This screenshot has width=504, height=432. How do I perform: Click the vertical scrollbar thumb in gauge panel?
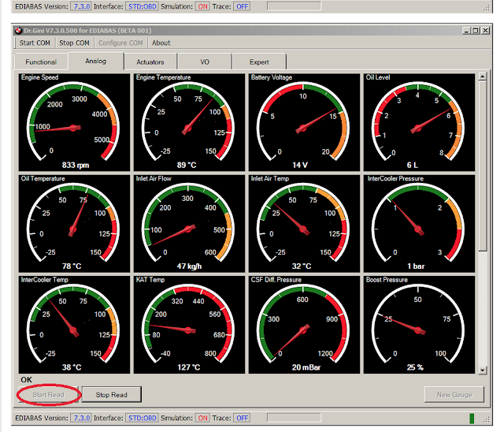[x=482, y=166]
